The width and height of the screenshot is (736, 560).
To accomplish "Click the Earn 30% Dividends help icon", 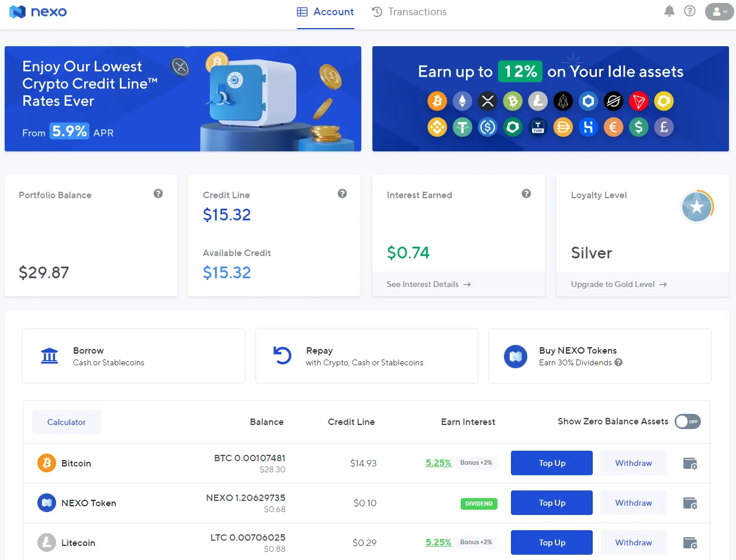I will (x=618, y=362).
